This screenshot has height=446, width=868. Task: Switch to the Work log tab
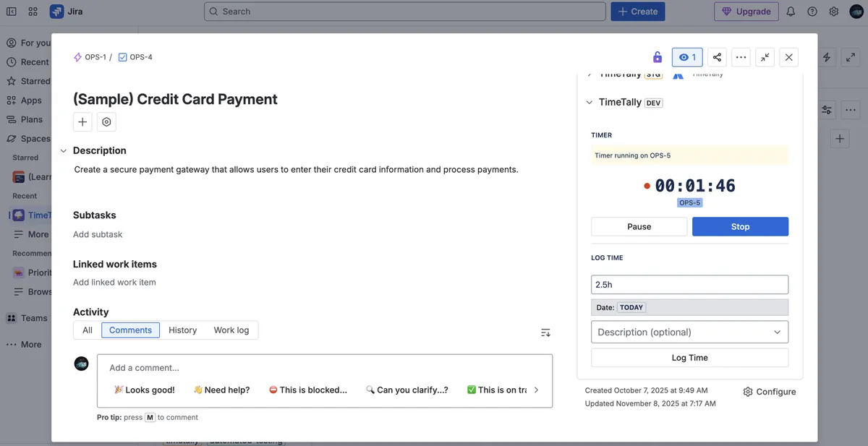pos(231,330)
